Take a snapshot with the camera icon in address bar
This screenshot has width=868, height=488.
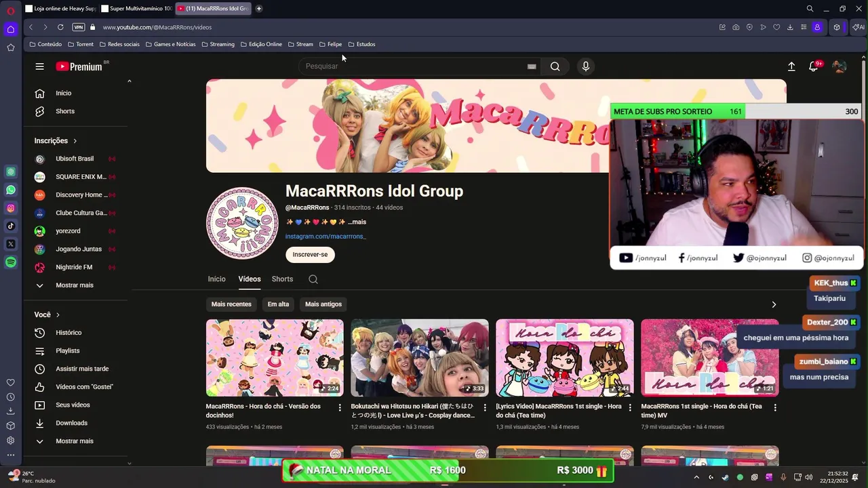[x=736, y=27]
